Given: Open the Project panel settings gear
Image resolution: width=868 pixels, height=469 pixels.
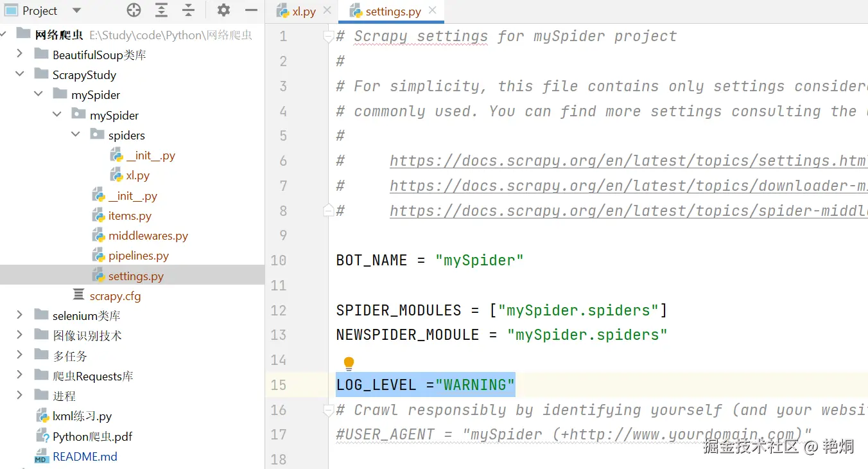Looking at the screenshot, I should click(x=223, y=10).
